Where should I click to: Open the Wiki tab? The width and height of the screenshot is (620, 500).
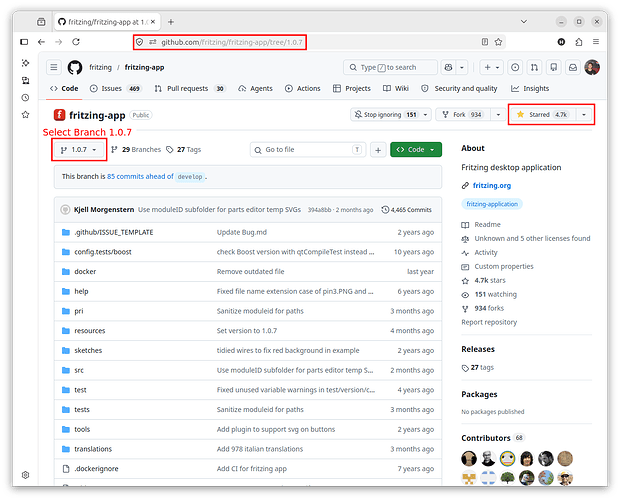396,89
